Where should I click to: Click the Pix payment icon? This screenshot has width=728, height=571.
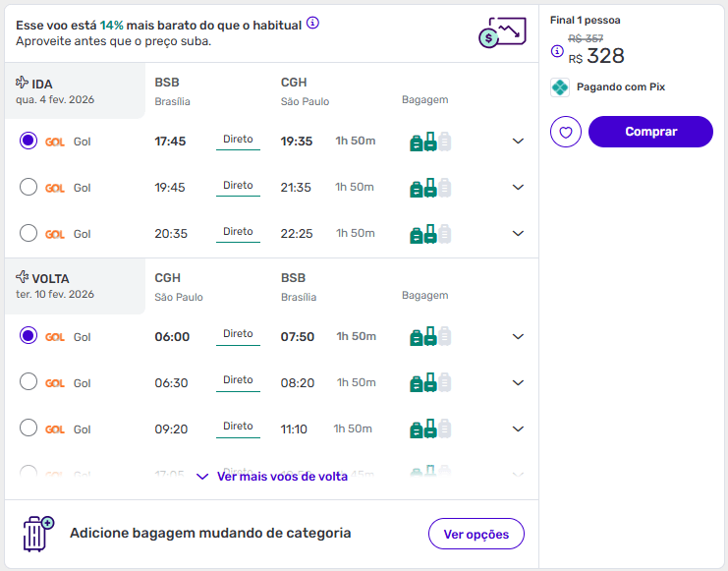coord(559,87)
